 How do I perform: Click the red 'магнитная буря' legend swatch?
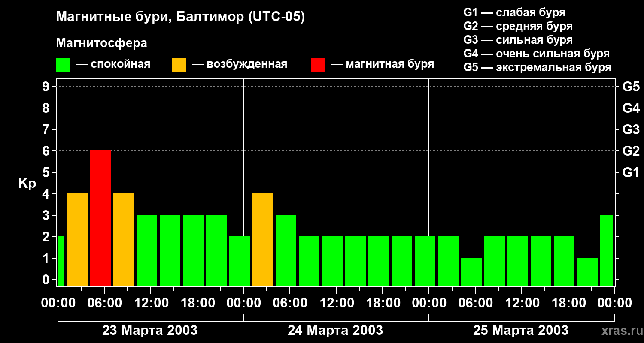(x=318, y=65)
